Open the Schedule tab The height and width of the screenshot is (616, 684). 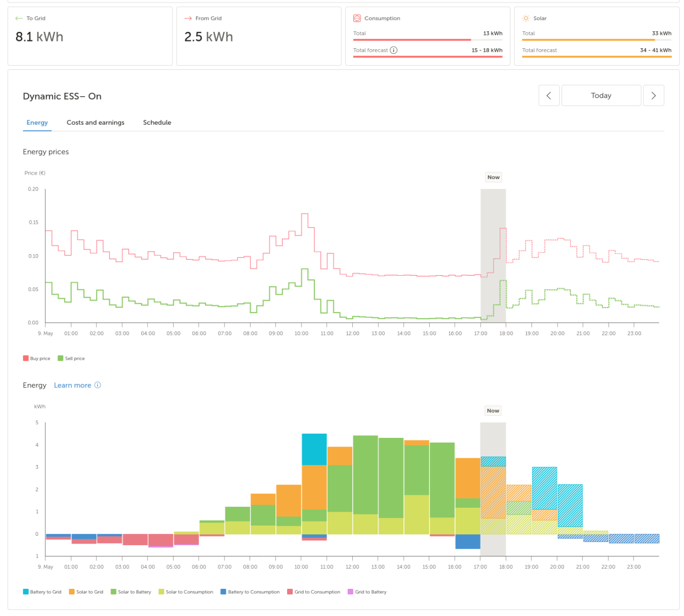(x=157, y=123)
